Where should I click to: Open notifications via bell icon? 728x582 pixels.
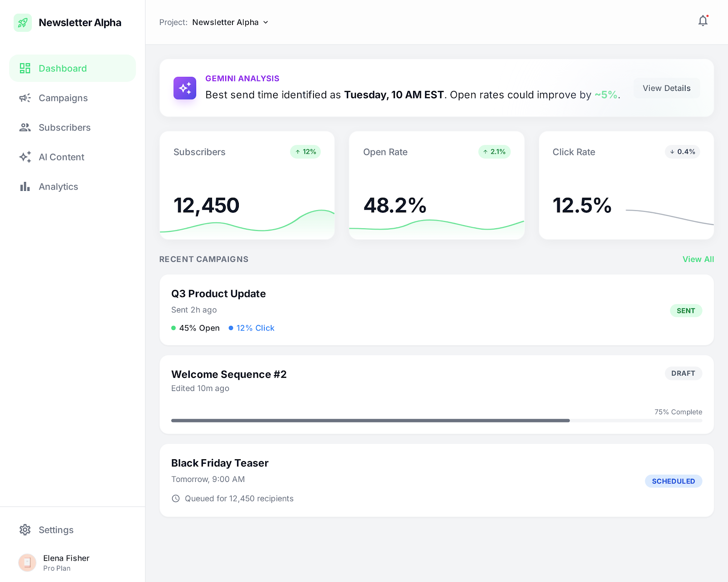pos(703,21)
